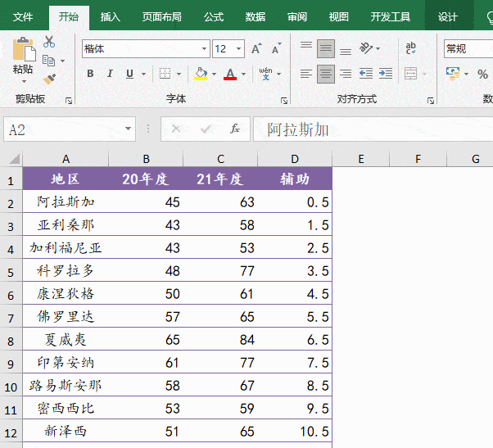
Task: Toggle Wrap Text icon
Action: coord(410,48)
